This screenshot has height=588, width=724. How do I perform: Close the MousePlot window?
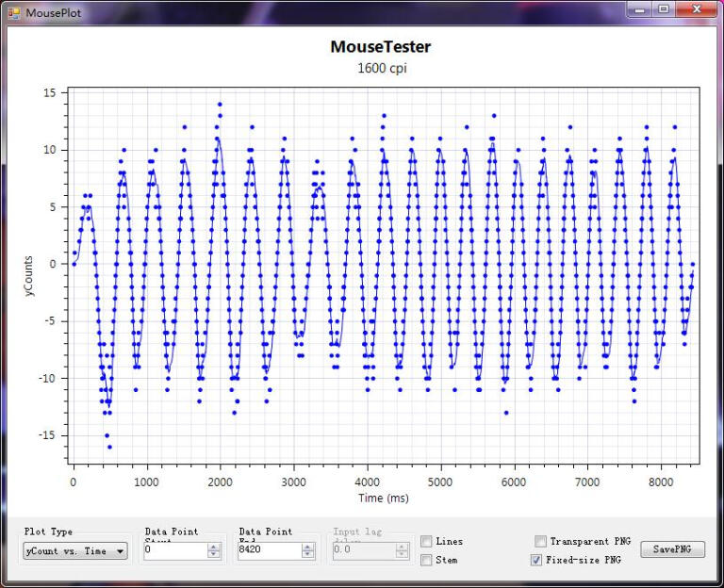tap(698, 9)
